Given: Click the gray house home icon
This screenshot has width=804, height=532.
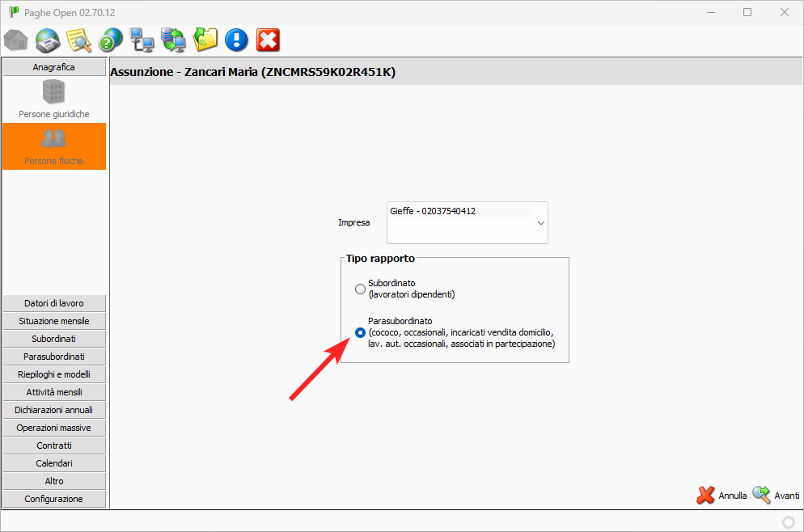Looking at the screenshot, I should pos(15,40).
